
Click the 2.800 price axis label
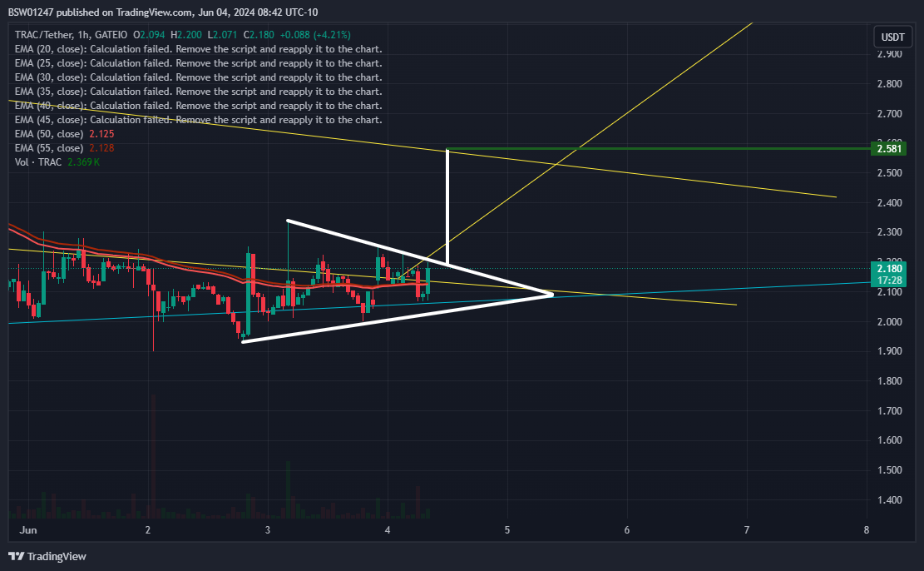pos(889,84)
